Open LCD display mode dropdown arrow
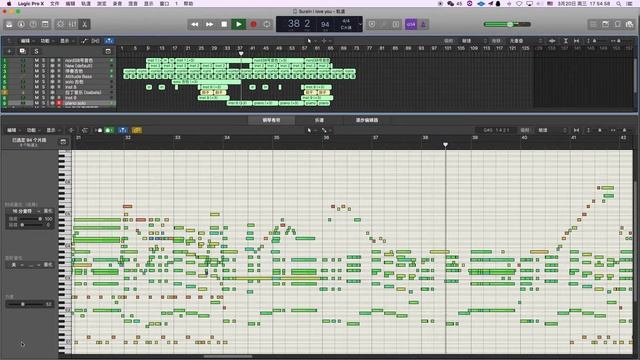Viewport: 640px width, 360px height. tap(360, 24)
